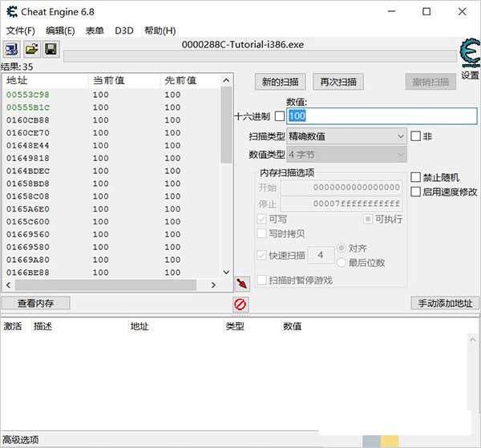Click the 数值 input field containing 100
The width and height of the screenshot is (481, 448).
click(382, 116)
